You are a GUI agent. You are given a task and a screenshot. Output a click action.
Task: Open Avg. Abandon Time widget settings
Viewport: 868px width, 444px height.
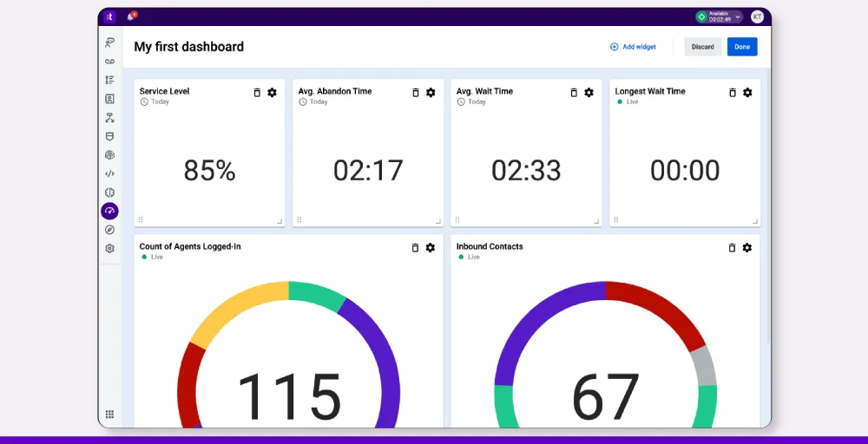(x=431, y=92)
